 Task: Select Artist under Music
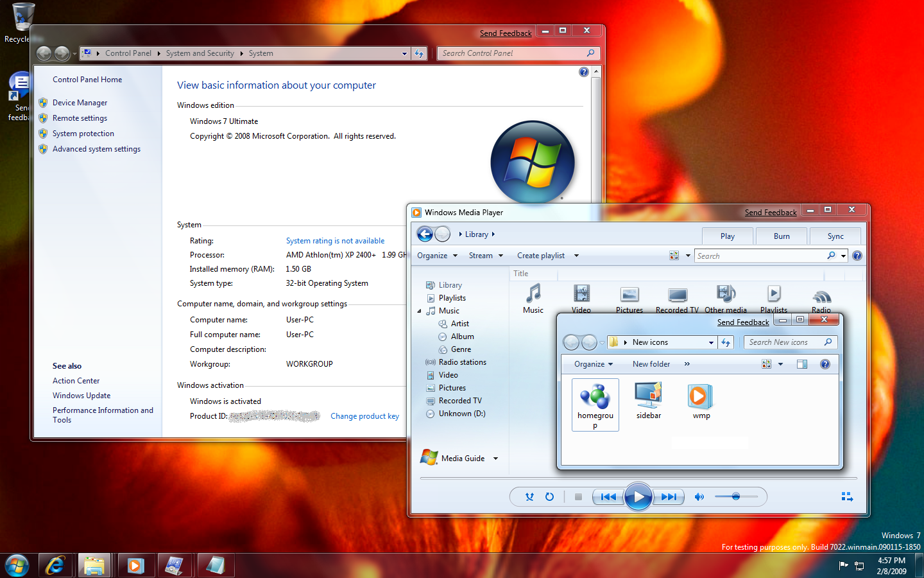(460, 324)
